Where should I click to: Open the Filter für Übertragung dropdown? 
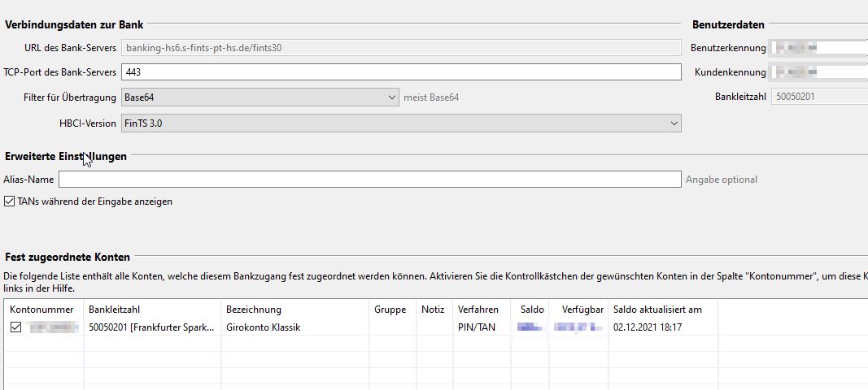[x=260, y=97]
